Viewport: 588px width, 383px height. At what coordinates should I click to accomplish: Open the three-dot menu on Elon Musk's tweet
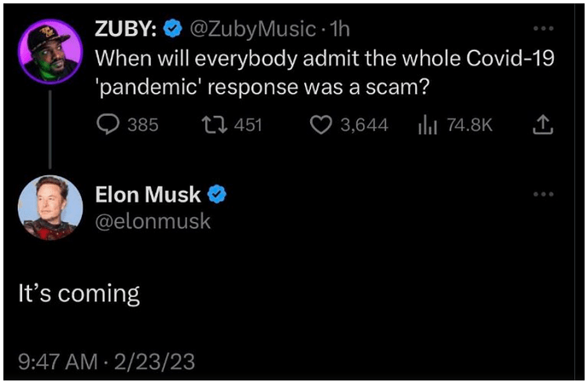pyautogui.click(x=542, y=194)
